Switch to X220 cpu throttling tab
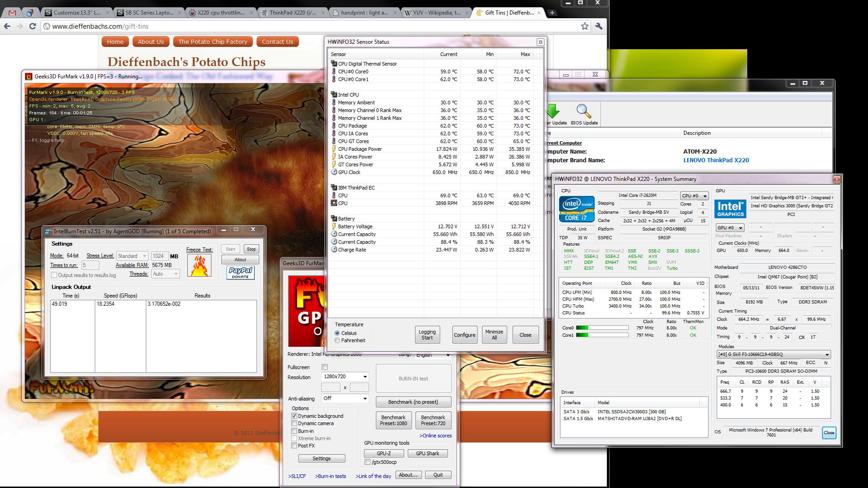868x488 pixels. click(221, 13)
